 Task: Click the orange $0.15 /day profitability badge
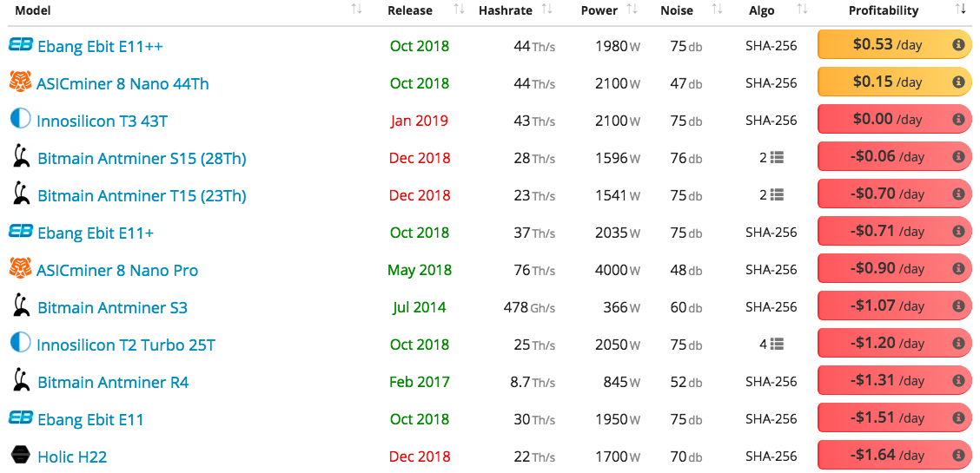click(894, 82)
